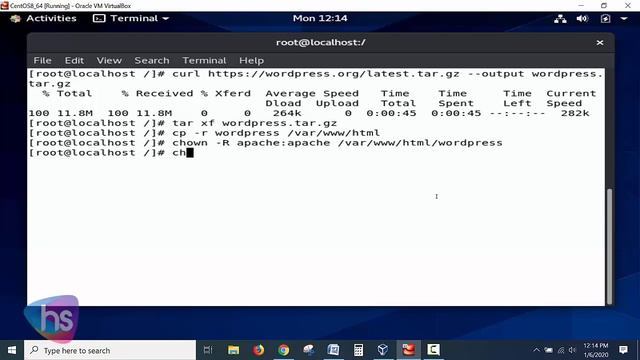
Task: Click the current prompt line with 'ch'
Action: click(x=111, y=153)
